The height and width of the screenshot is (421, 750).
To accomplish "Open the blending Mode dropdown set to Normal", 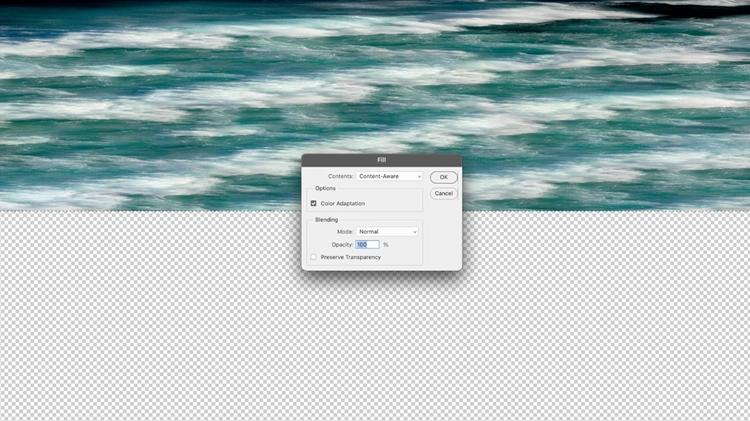I will [x=387, y=232].
